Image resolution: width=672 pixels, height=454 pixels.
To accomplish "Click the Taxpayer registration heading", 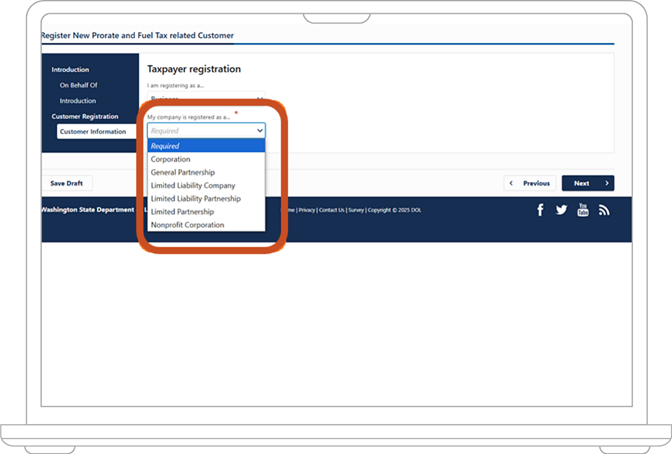I will click(x=194, y=69).
